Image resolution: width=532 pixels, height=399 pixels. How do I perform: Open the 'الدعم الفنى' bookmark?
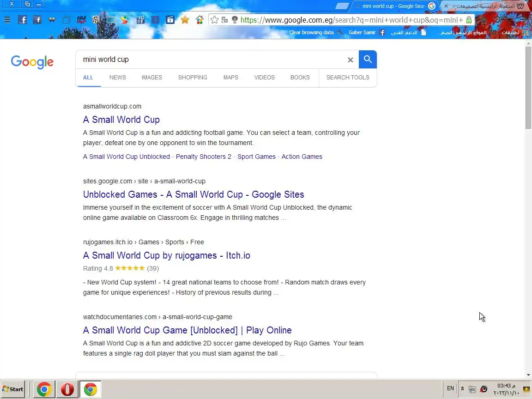point(408,33)
